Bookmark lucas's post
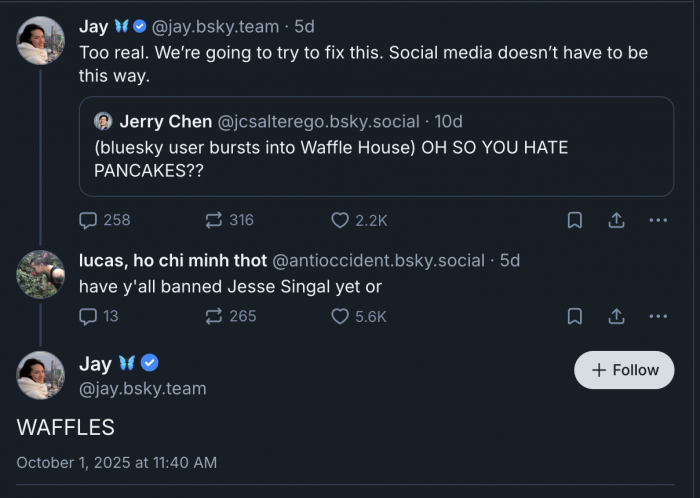The height and width of the screenshot is (498, 700). point(575,316)
